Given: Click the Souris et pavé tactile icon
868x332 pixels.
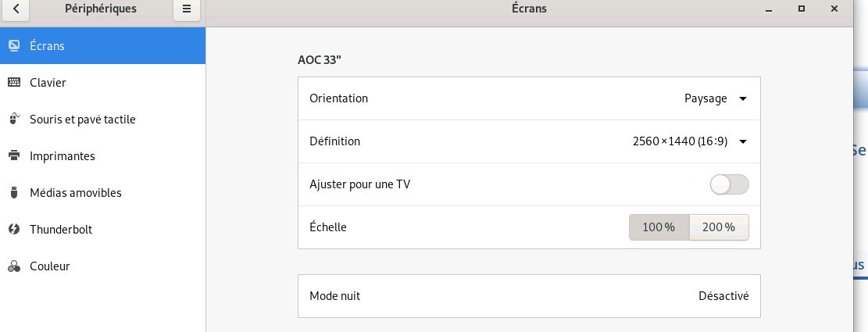Looking at the screenshot, I should [x=14, y=119].
